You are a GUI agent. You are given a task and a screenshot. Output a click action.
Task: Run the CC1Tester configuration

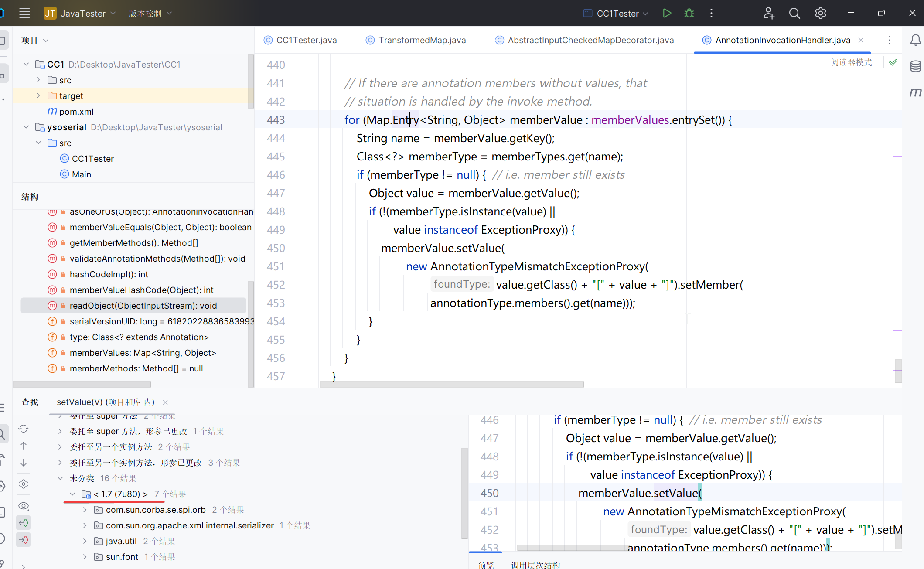pyautogui.click(x=666, y=13)
